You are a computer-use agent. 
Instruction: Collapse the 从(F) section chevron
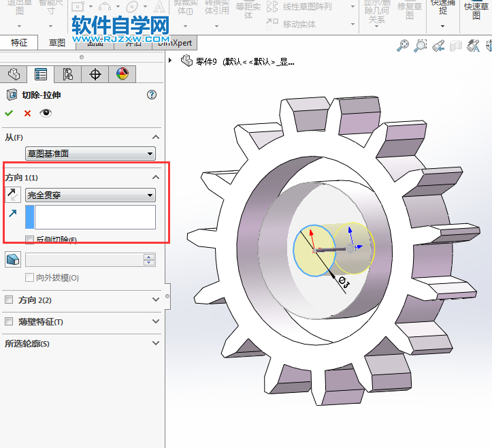156,138
